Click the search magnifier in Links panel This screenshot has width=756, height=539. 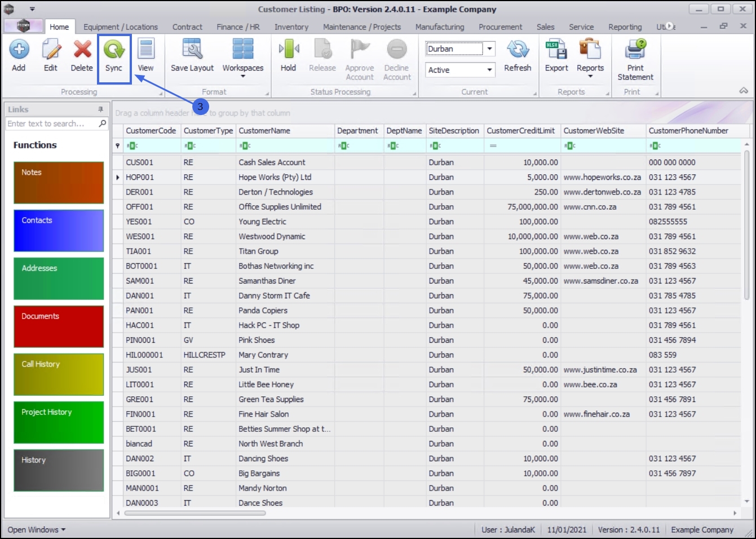[103, 123]
